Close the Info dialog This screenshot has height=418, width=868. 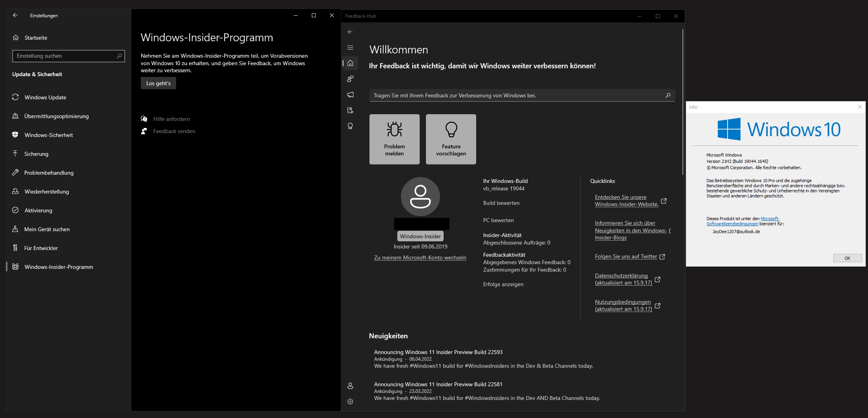point(860,107)
